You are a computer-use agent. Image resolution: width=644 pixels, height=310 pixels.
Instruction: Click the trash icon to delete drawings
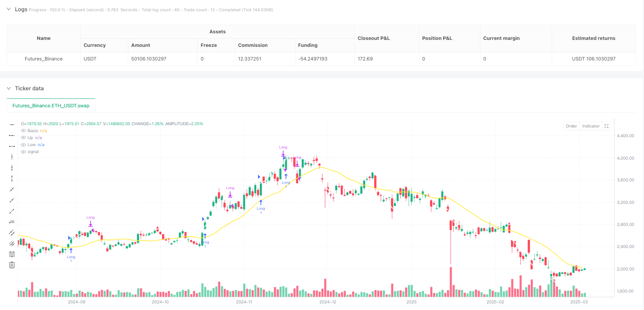(12, 265)
